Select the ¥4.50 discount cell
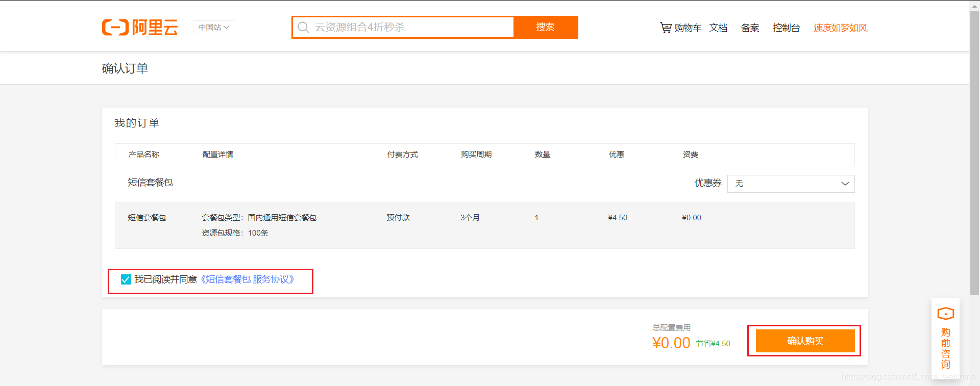Screen dimensions: 980x386 (x=618, y=218)
